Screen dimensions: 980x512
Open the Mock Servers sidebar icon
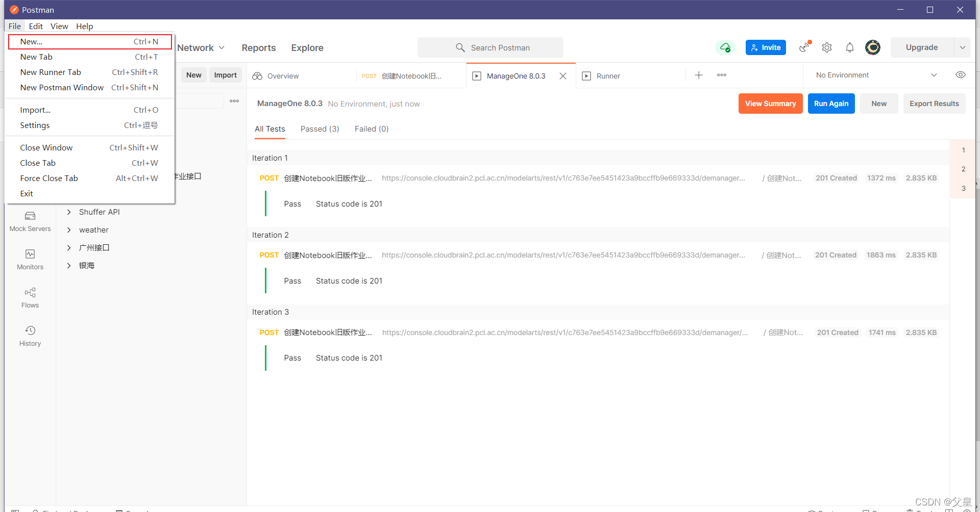[30, 221]
